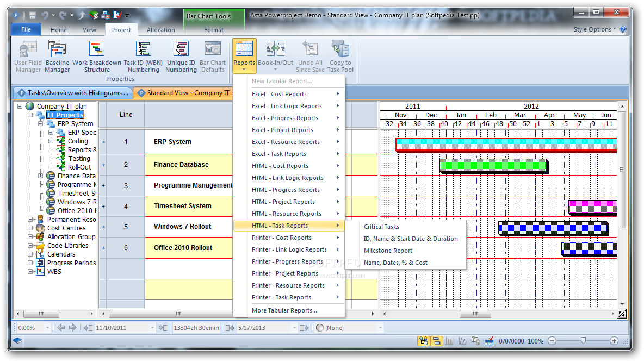This screenshot has height=362, width=644.
Task: Expand the Permanent Resources tree node
Action: 30,219
